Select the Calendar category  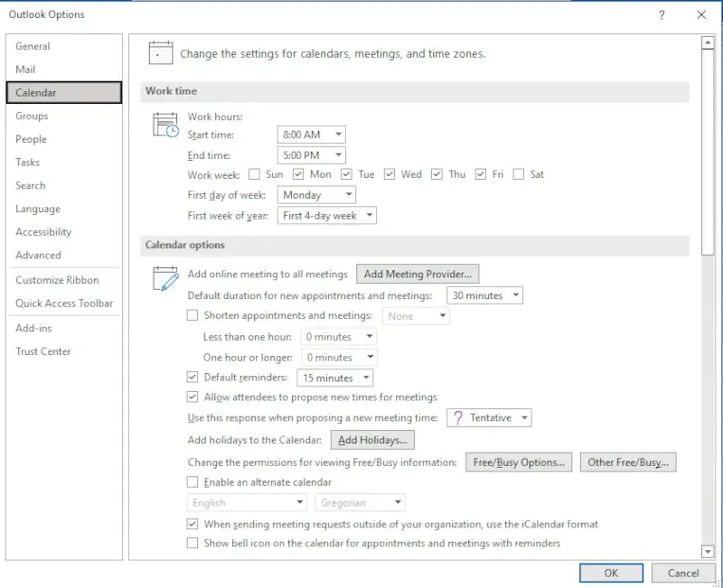click(x=64, y=93)
